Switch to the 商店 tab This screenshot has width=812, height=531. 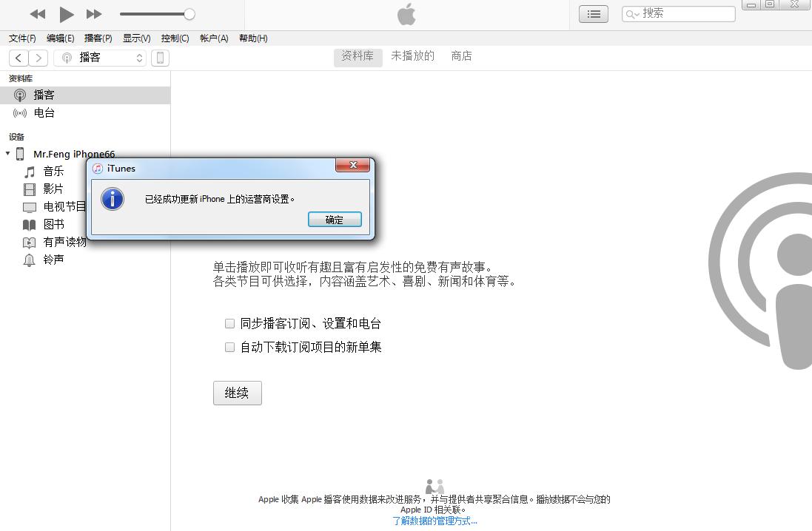click(x=461, y=56)
